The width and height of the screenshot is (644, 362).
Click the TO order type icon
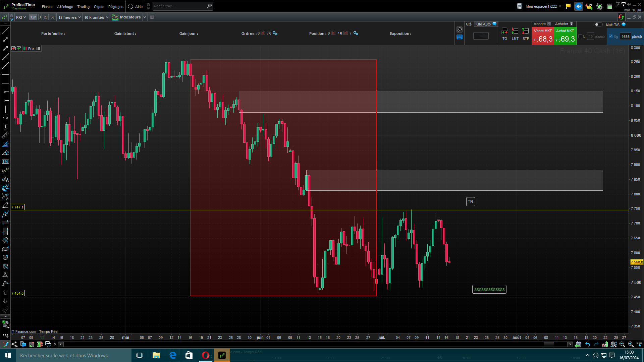[504, 31]
